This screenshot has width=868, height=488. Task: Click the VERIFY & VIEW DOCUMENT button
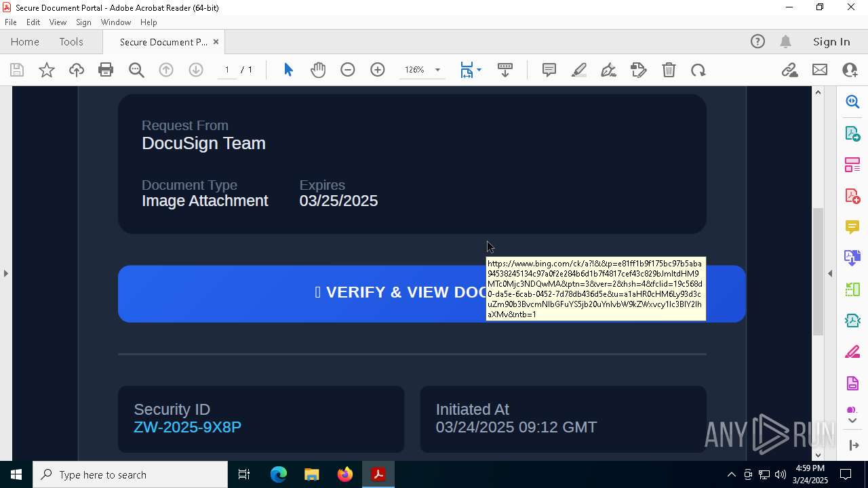click(x=432, y=293)
